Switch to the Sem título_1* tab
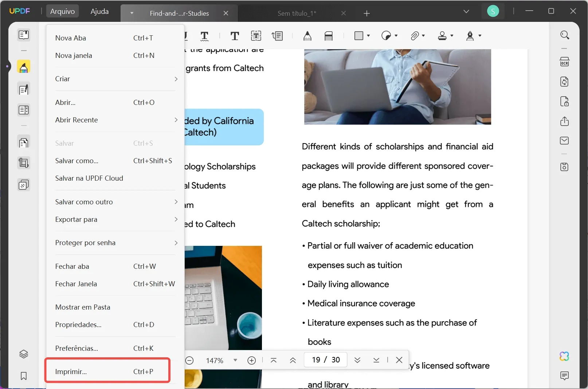The width and height of the screenshot is (588, 389). coord(296,13)
